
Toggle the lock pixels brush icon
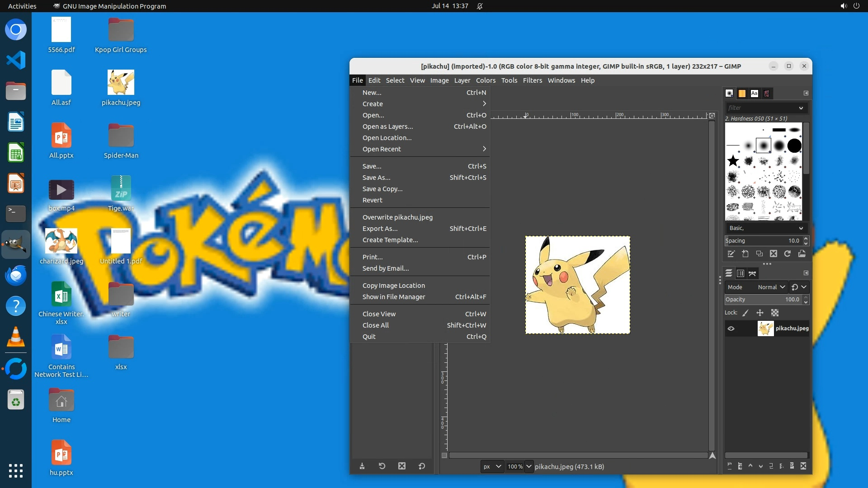pos(745,313)
